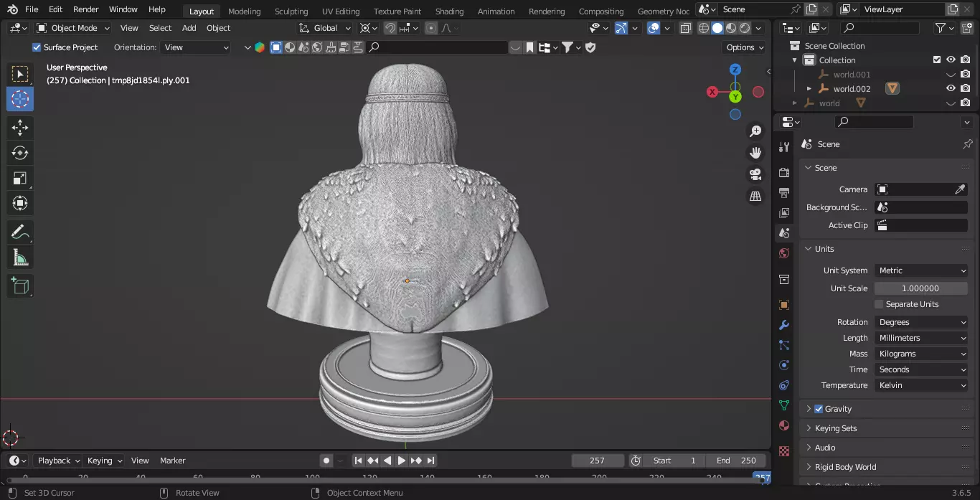
Task: Open the Rotation Degrees dropdown
Action: [921, 322]
